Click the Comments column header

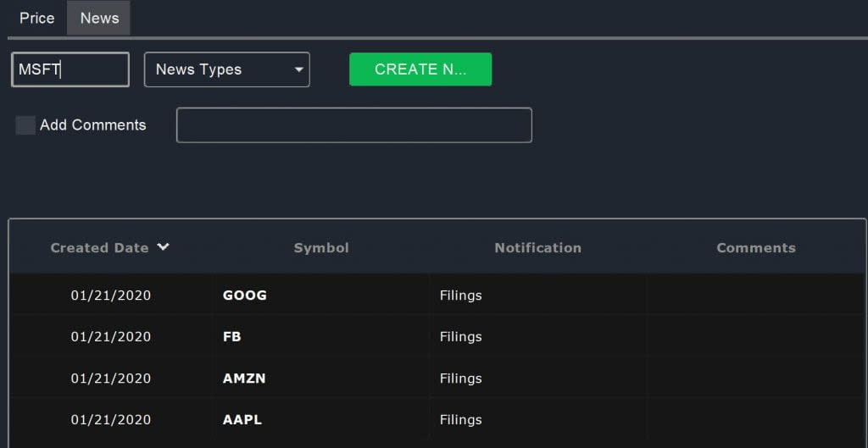(x=755, y=248)
